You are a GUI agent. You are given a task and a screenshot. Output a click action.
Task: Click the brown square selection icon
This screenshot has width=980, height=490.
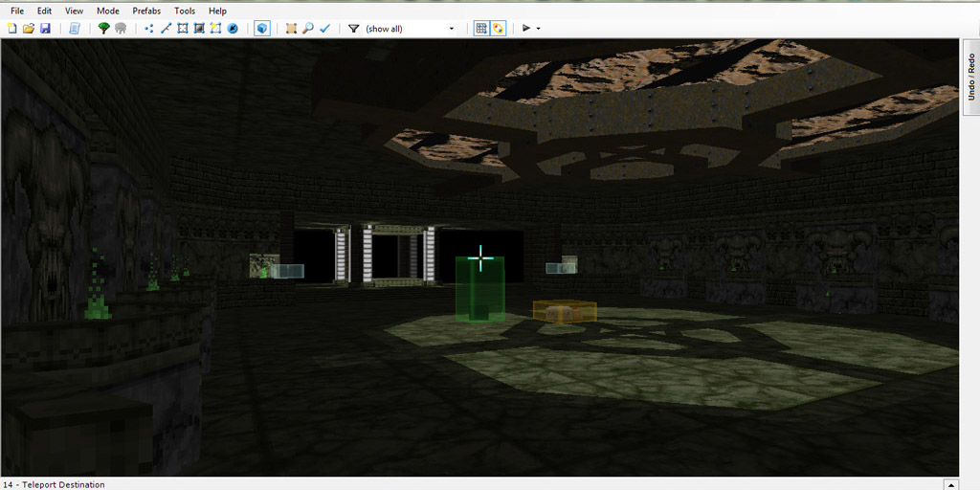pos(291,28)
